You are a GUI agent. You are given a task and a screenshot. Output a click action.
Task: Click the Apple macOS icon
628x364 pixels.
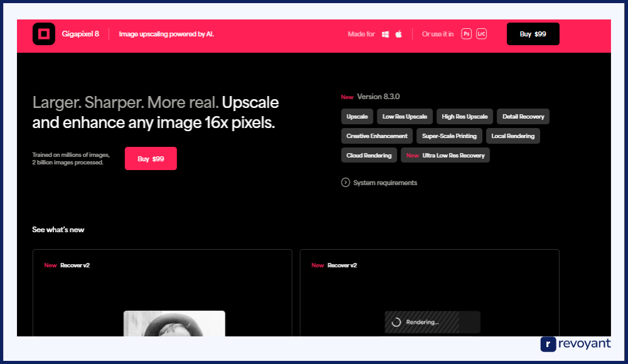click(399, 34)
